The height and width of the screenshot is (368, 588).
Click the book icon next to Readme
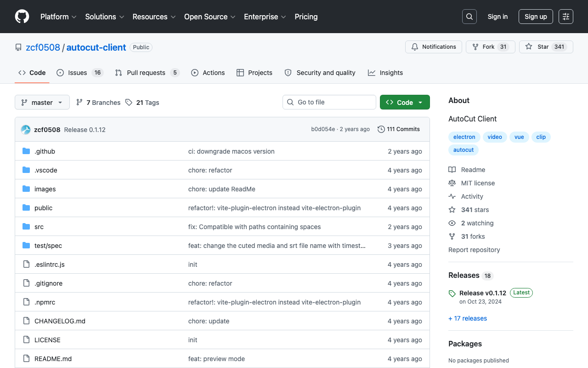coord(452,170)
